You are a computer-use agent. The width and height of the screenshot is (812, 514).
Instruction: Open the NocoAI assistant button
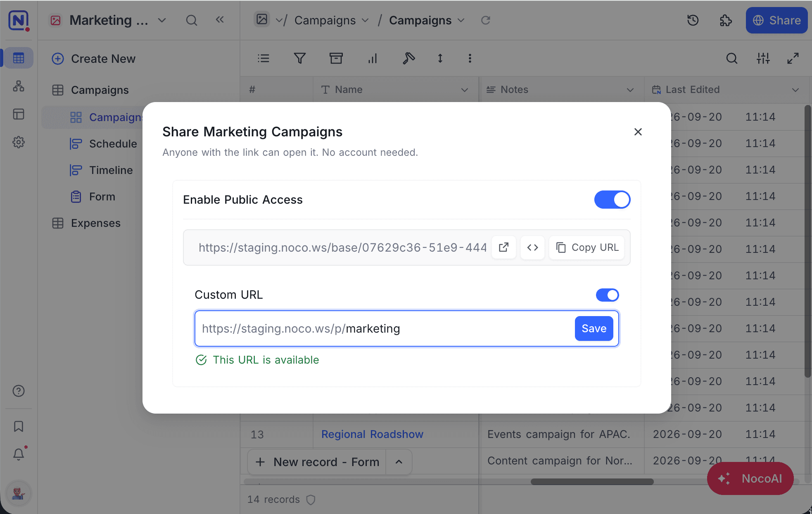point(750,478)
